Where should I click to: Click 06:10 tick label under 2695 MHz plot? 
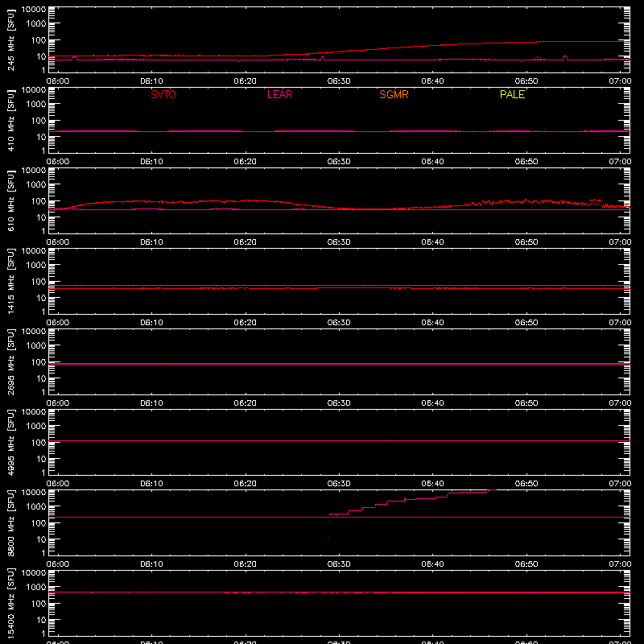(151, 403)
